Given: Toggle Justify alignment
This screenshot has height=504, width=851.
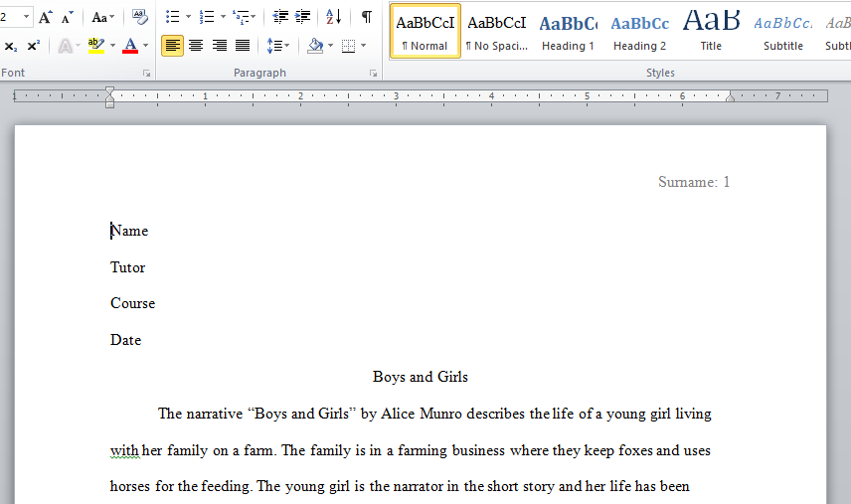Looking at the screenshot, I should tap(243, 46).
